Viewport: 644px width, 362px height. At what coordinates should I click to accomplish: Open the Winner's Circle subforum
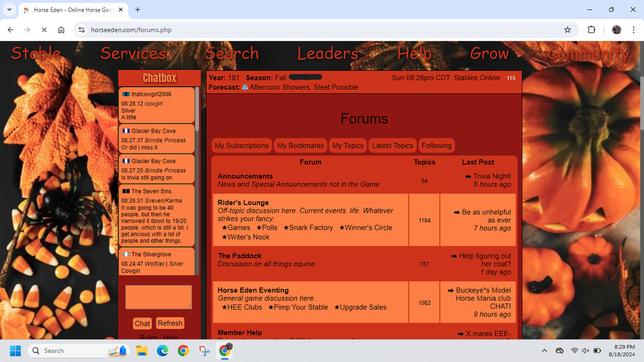tap(366, 228)
